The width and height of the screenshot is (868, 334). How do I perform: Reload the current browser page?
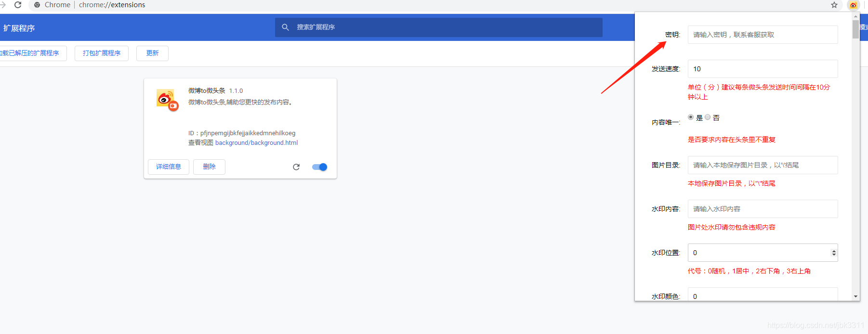click(18, 5)
